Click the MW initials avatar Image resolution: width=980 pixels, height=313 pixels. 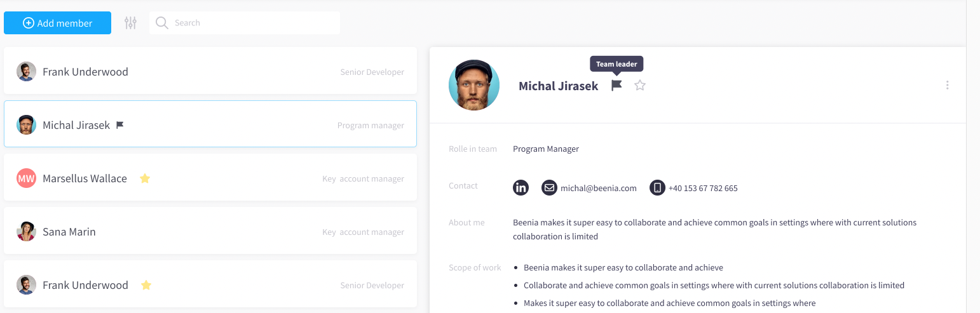[26, 178]
